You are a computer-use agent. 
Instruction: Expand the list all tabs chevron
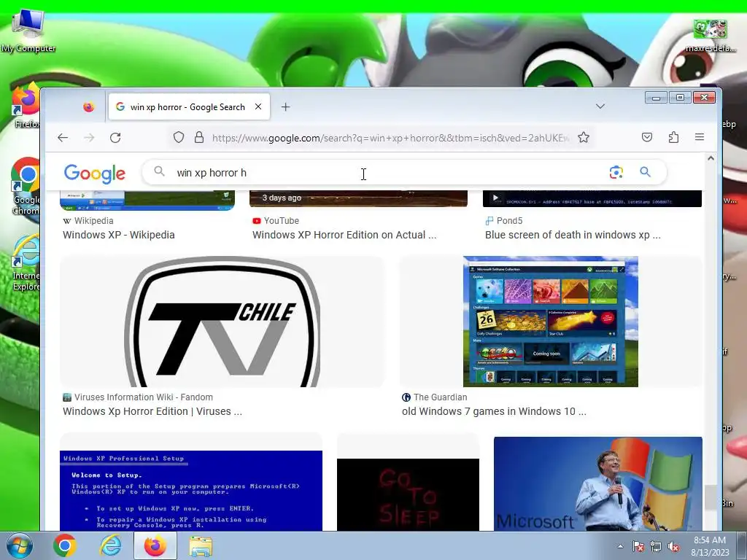point(600,106)
